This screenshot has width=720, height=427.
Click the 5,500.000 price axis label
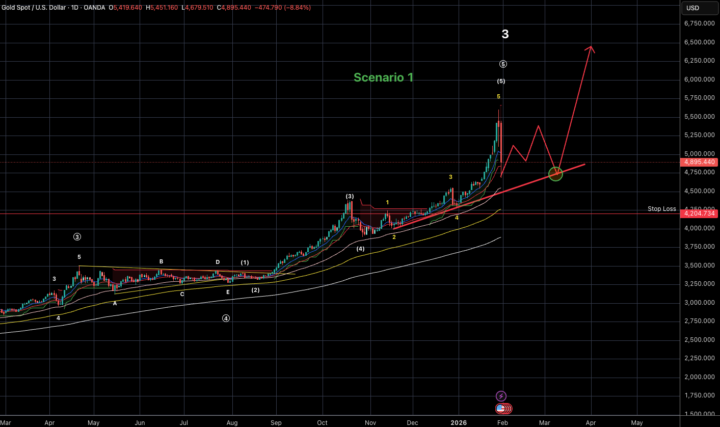699,117
